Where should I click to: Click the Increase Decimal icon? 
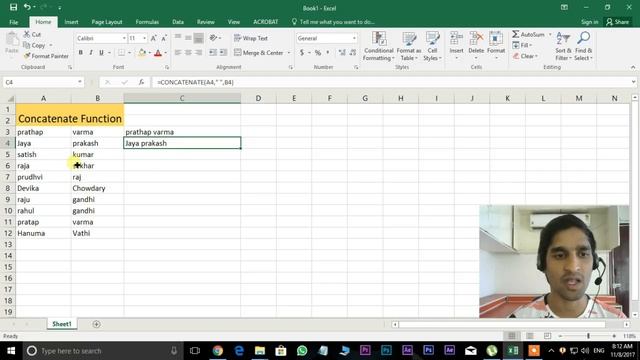[x=342, y=53]
